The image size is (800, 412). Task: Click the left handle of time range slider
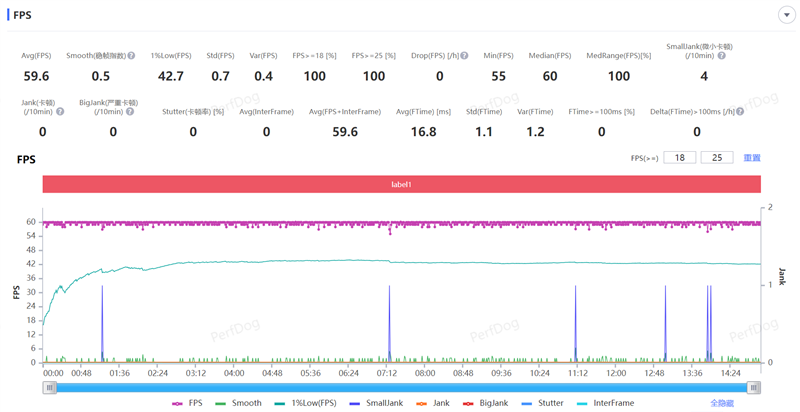coord(49,387)
